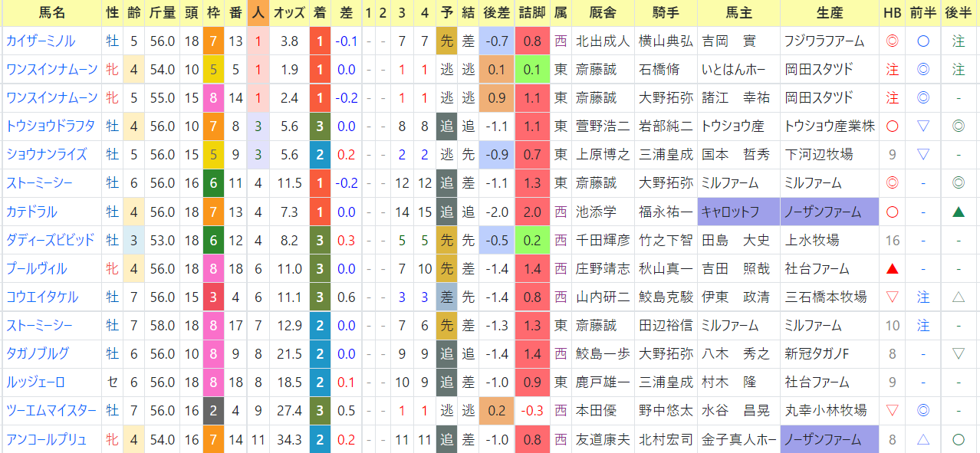Click odds value 34.3
The image size is (980, 453).
[x=289, y=438]
